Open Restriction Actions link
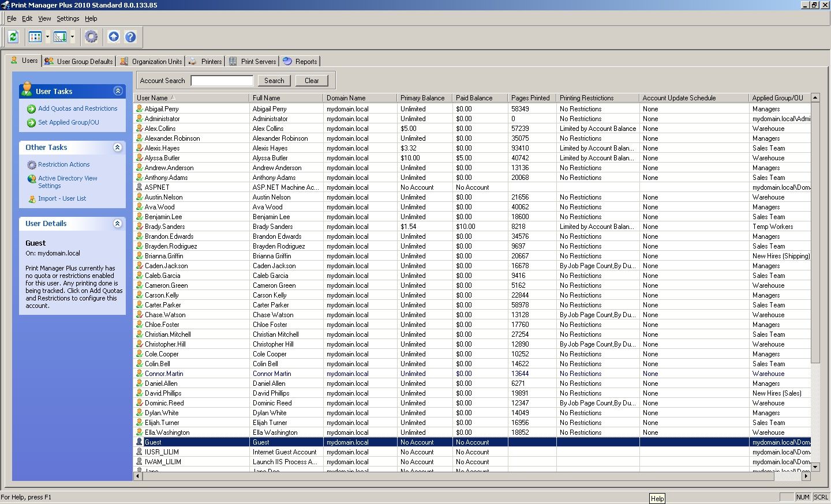The height and width of the screenshot is (504, 831). (x=64, y=164)
